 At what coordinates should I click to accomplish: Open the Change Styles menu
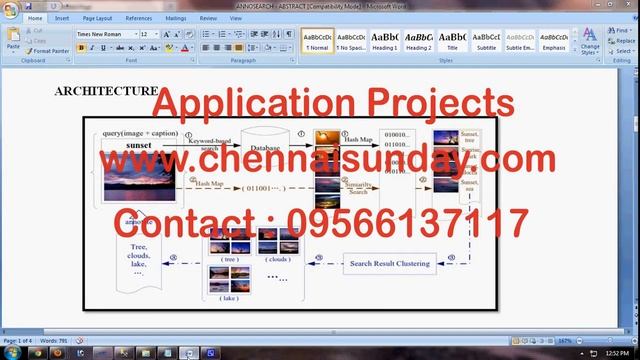click(590, 42)
